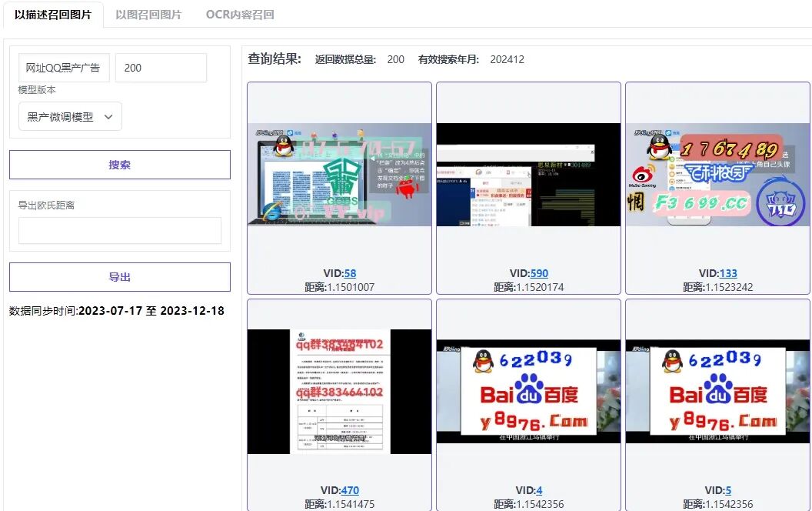Open the 以图召回图片 tab

[148, 15]
